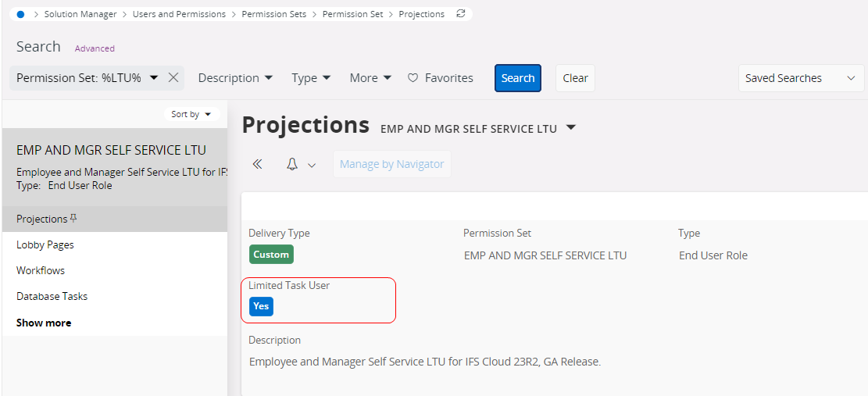Expand the Description filter dropdown
The height and width of the screenshot is (396, 868).
tap(235, 78)
